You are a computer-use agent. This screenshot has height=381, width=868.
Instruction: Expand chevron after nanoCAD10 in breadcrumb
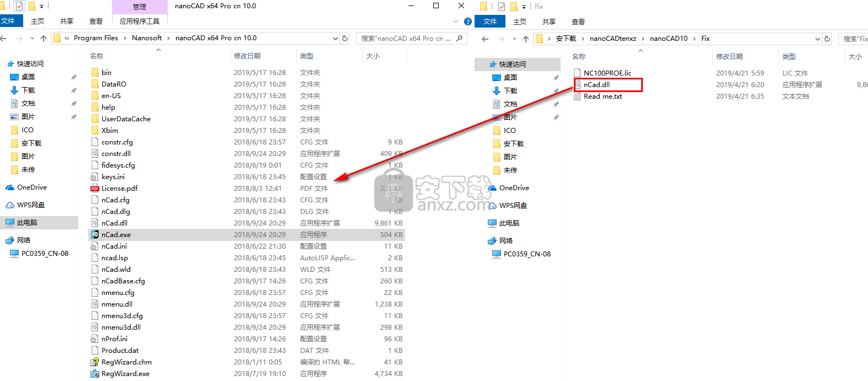tap(694, 39)
